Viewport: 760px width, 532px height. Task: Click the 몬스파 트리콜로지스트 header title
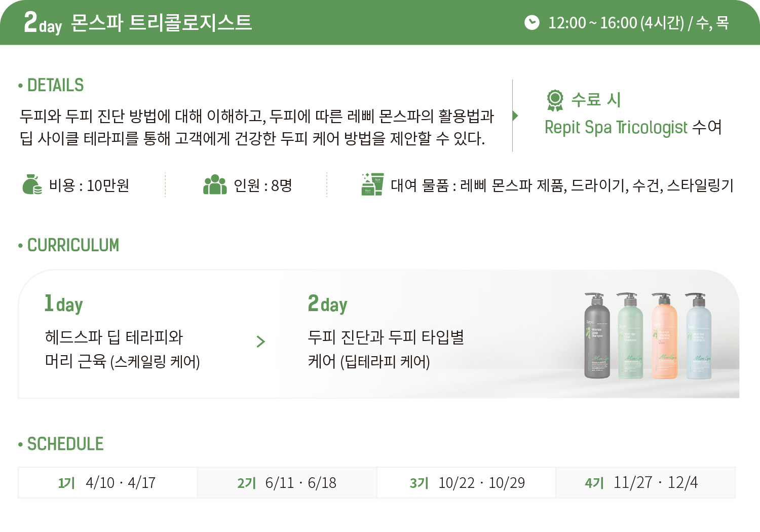point(162,23)
